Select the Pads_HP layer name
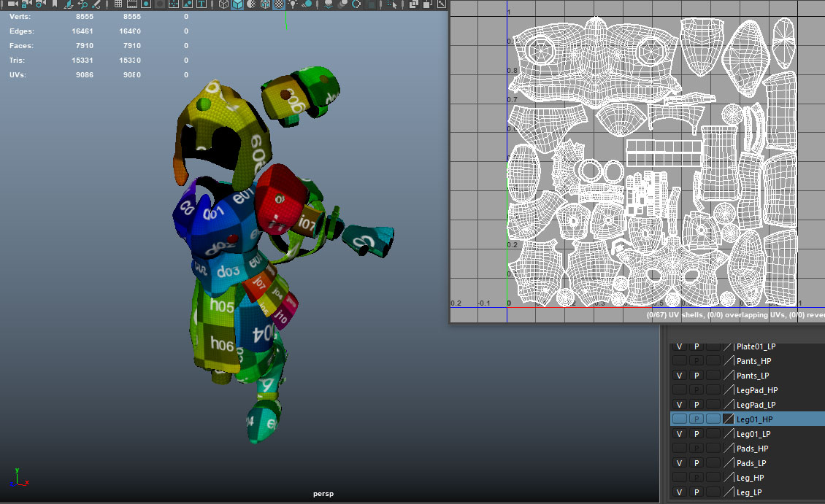The height and width of the screenshot is (504, 825). 753,449
